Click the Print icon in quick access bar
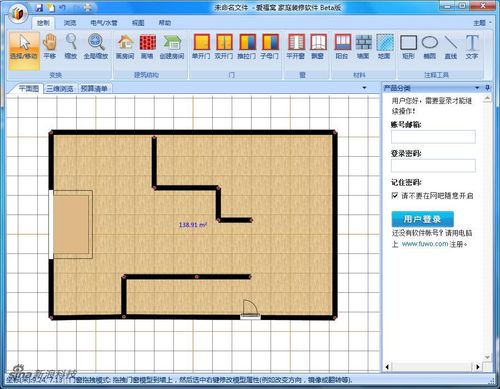 click(87, 8)
